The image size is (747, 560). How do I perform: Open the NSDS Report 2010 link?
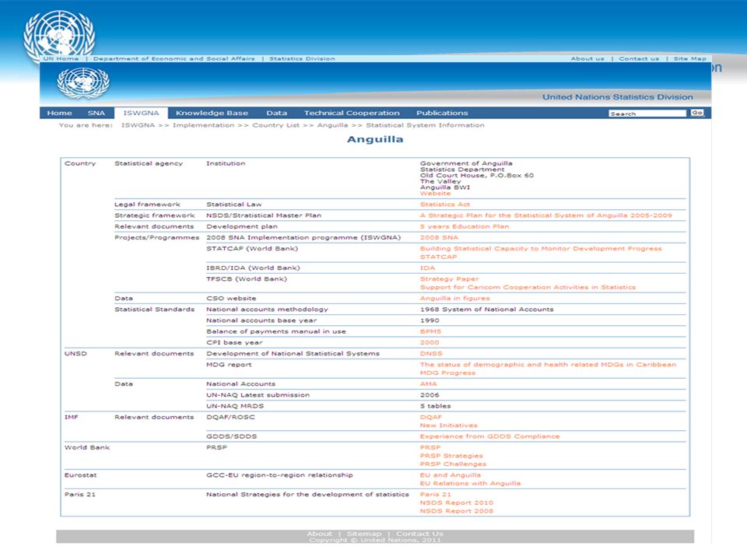click(457, 503)
